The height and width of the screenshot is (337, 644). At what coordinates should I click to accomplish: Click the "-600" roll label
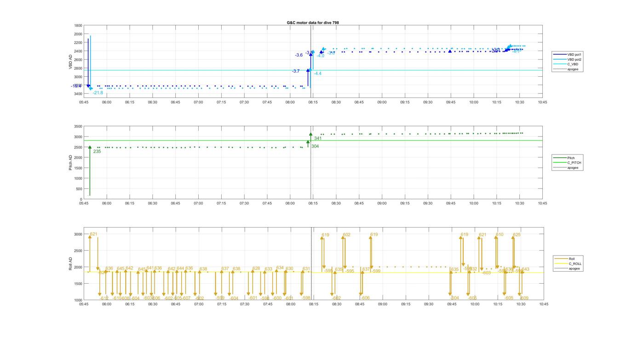pyautogui.click(x=276, y=298)
